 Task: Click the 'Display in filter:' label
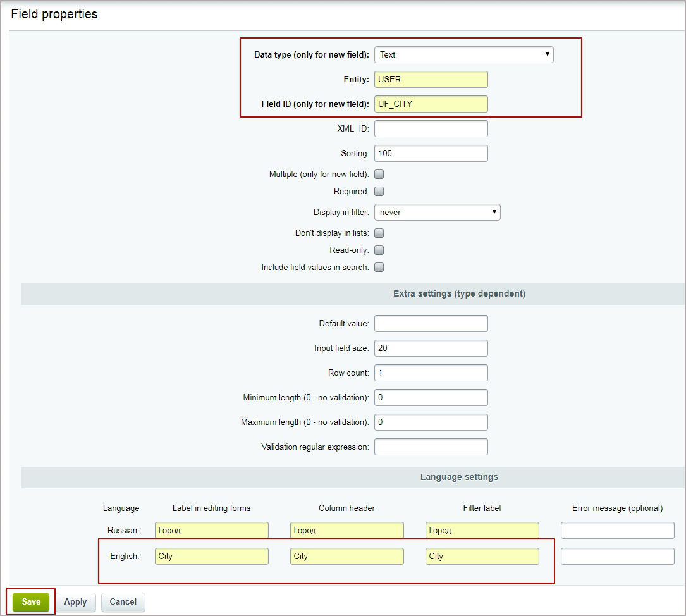341,213
